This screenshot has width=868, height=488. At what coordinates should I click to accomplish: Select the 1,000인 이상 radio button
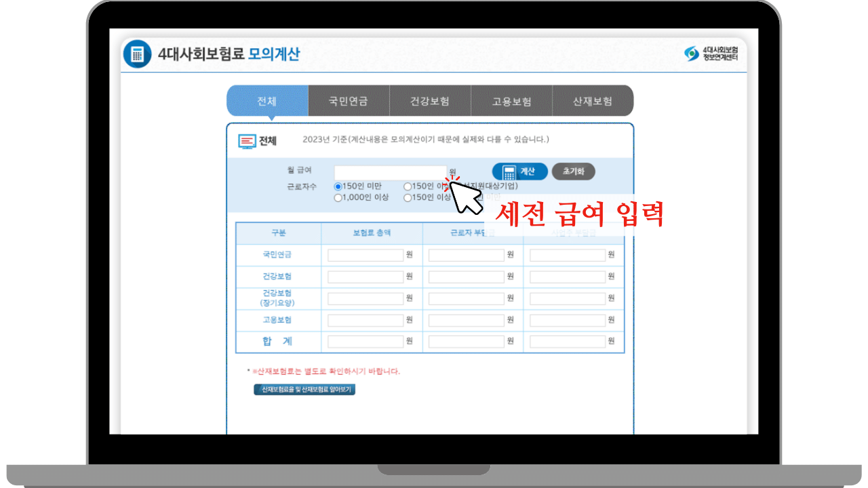(338, 198)
